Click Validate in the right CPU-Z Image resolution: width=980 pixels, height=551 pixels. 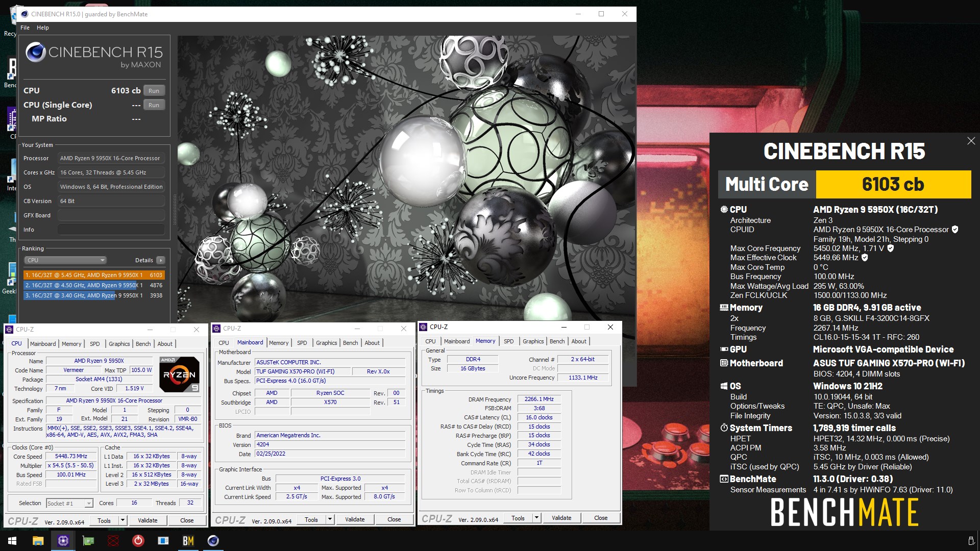pyautogui.click(x=561, y=518)
